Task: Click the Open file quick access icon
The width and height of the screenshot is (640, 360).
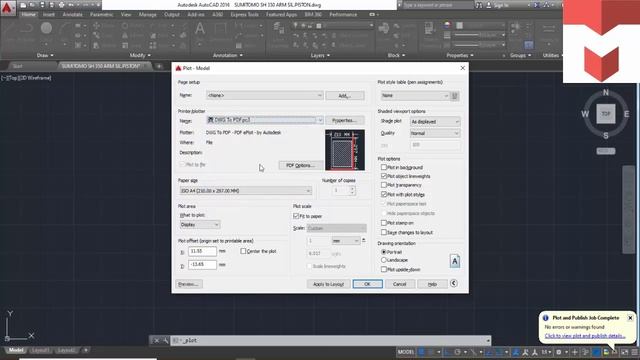Action: click(33, 5)
